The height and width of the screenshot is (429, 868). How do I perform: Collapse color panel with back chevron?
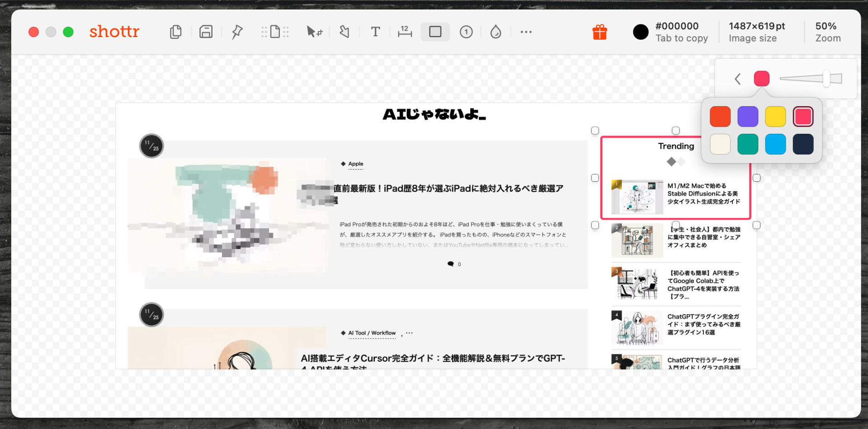737,79
